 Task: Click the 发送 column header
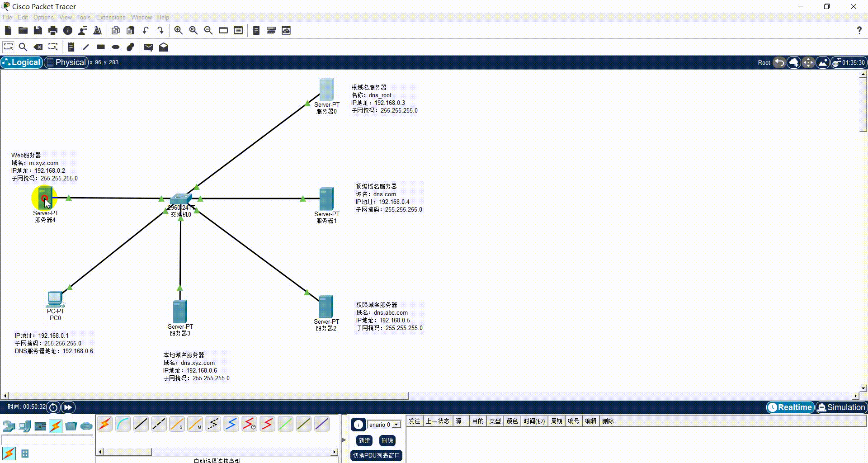pos(415,421)
